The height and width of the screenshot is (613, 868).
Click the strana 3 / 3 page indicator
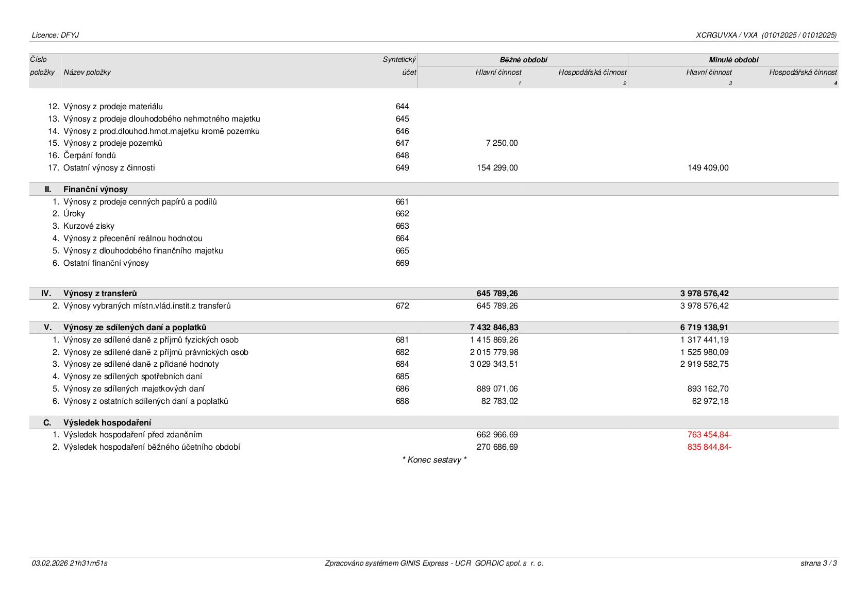point(819,563)
